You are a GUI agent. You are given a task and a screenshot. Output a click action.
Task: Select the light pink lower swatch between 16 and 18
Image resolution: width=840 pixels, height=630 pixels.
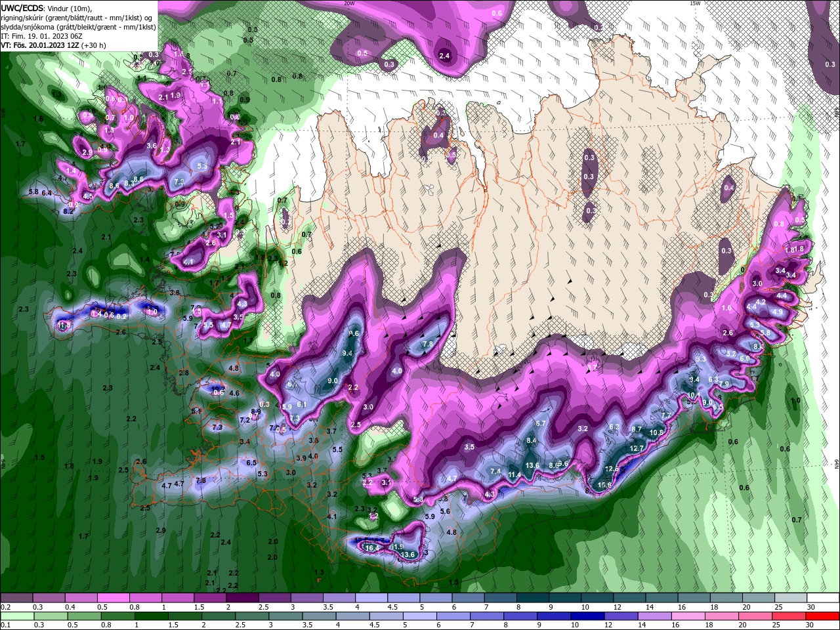point(688,616)
